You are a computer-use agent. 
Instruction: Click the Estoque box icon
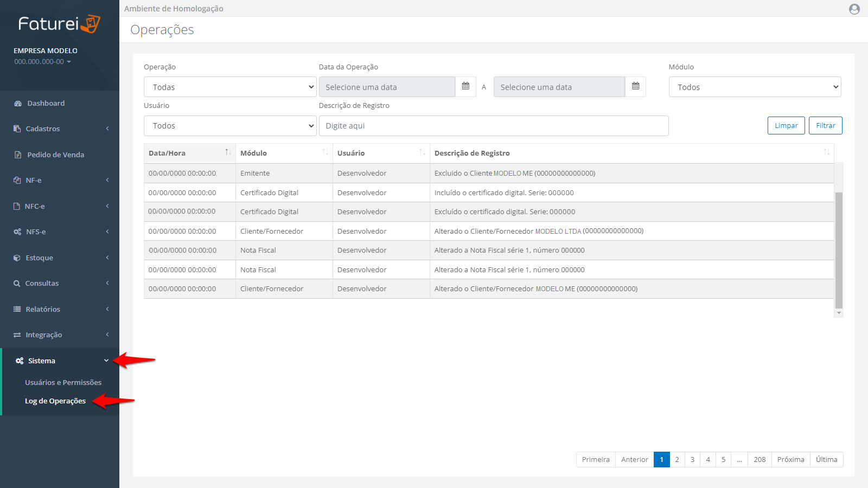[17, 258]
